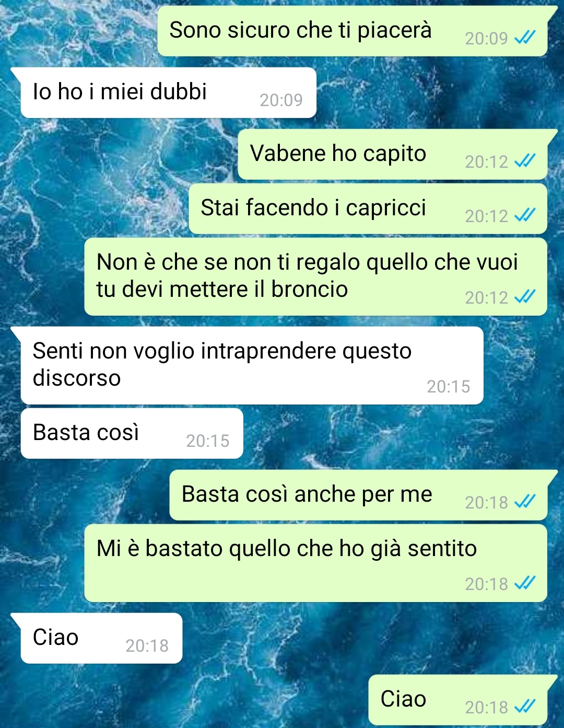
Task: Select the 'Senti non voglio intraprendere' message
Action: [x=252, y=365]
